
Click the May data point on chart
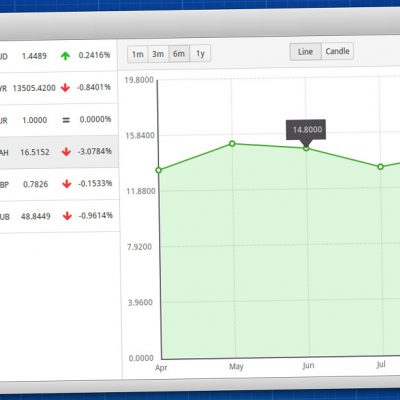(232, 144)
